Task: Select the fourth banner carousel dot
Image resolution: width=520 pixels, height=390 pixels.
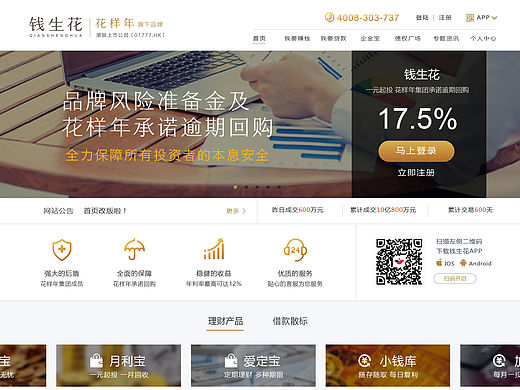Action: [x=268, y=187]
